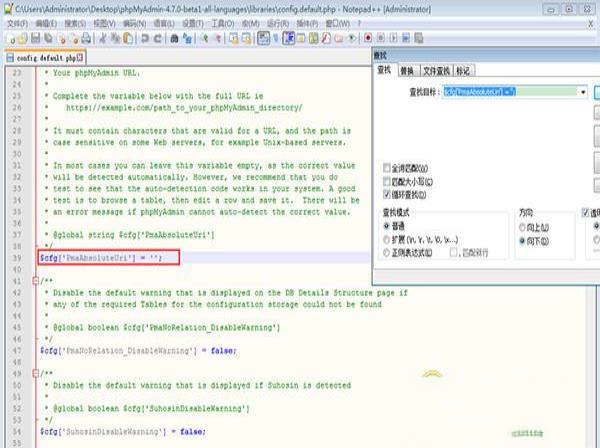Collapse the comment block at line 49

36,371
